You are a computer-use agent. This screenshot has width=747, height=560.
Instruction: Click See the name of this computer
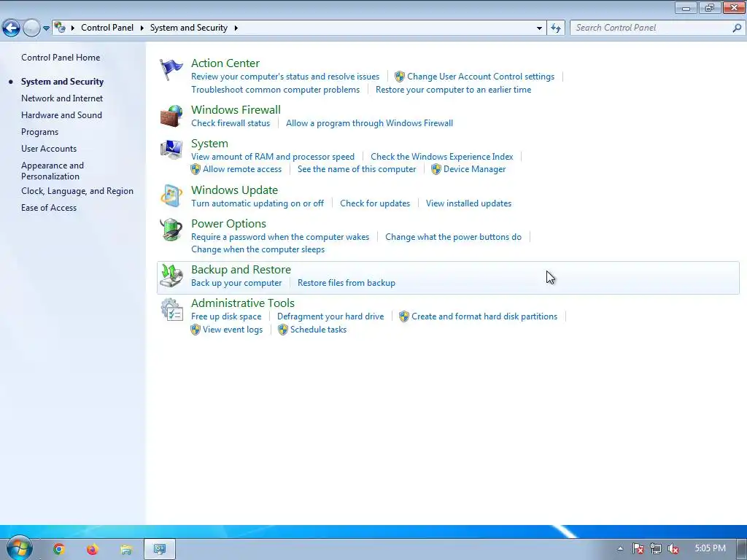357,169
